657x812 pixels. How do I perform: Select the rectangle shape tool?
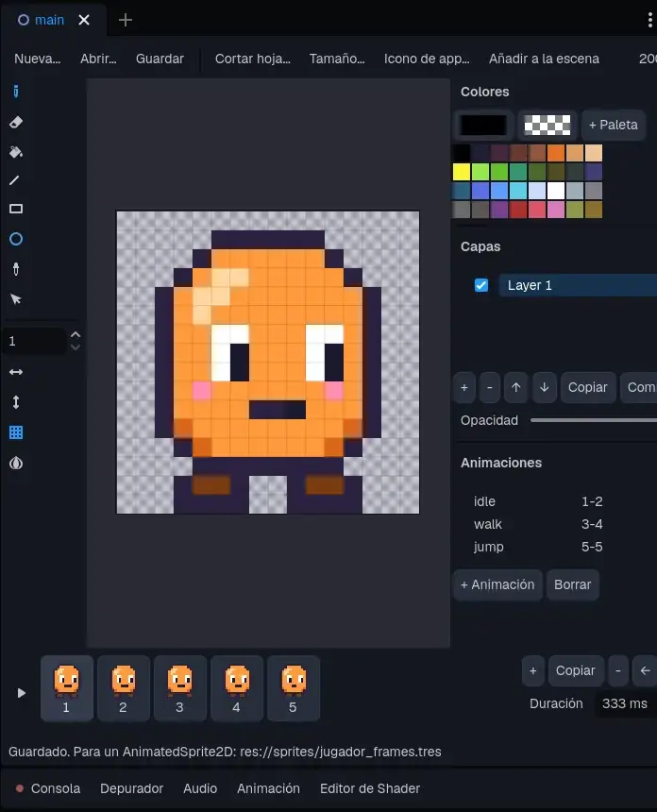16,209
